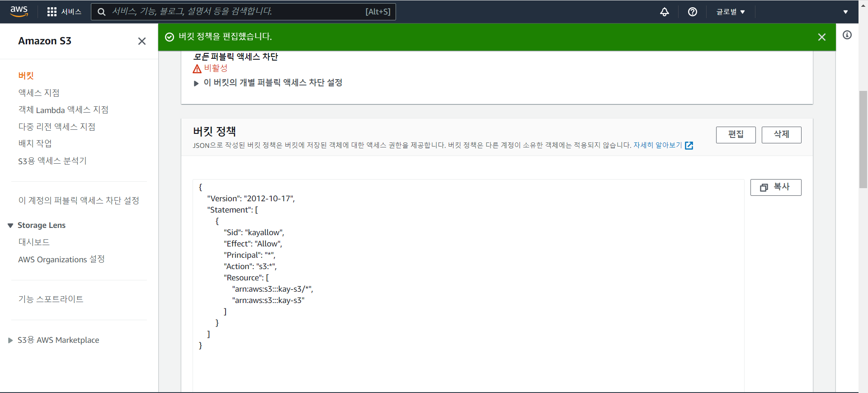The width and height of the screenshot is (868, 393).
Task: Click the "Effect": "Allow" line
Action: coord(253,244)
